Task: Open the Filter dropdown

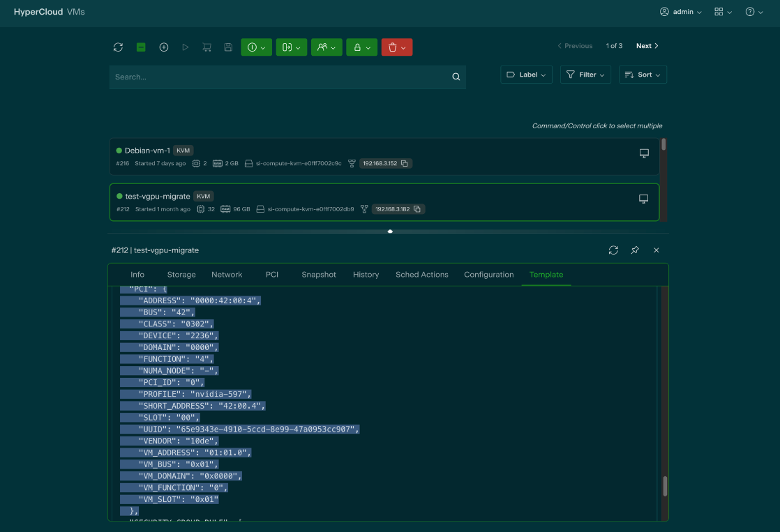Action: point(585,75)
